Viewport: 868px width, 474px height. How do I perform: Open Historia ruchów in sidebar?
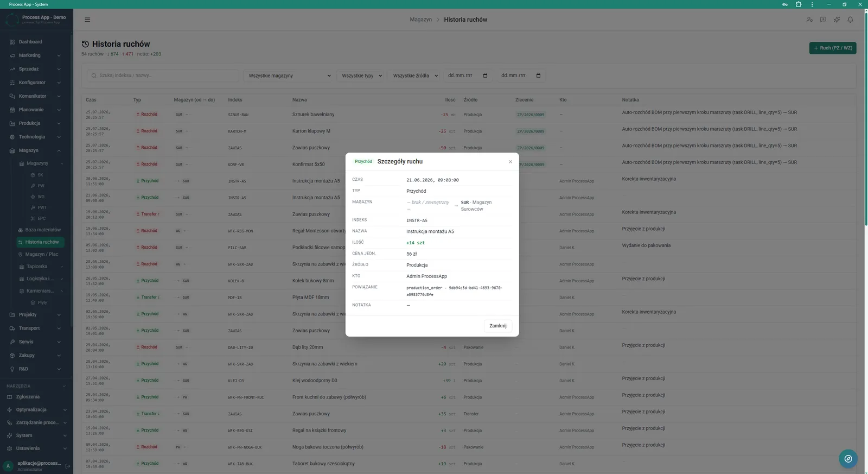coord(41,242)
